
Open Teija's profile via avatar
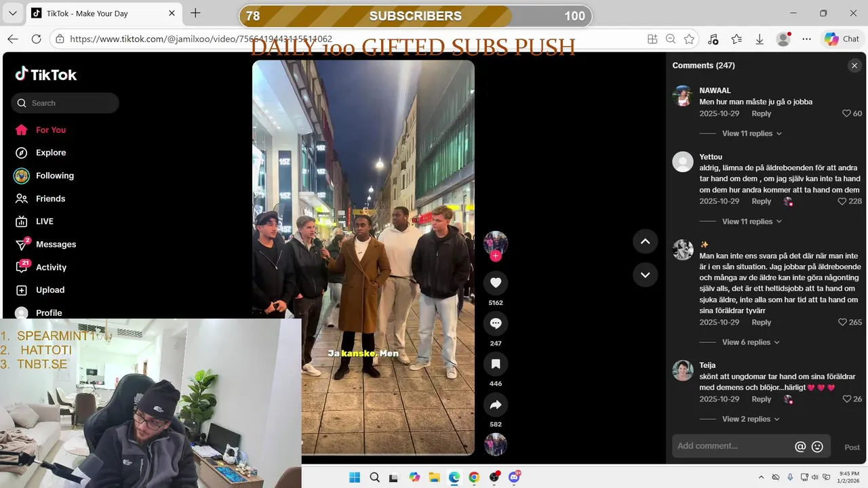pyautogui.click(x=683, y=371)
